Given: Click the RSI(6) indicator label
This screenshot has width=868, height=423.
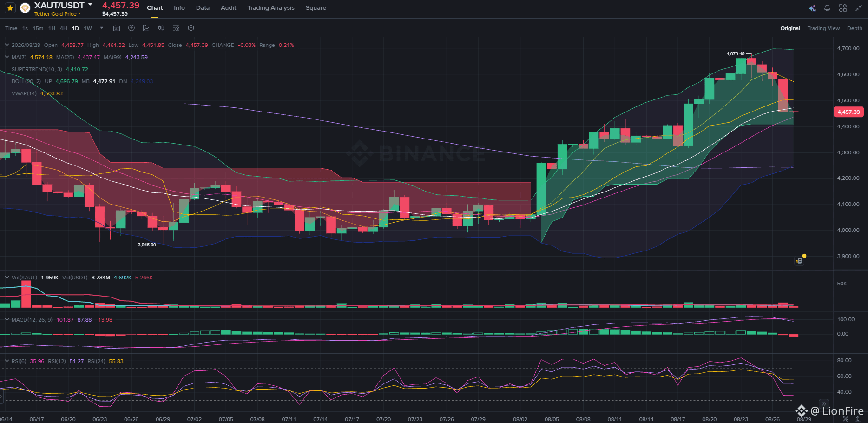Looking at the screenshot, I should click(19, 361).
